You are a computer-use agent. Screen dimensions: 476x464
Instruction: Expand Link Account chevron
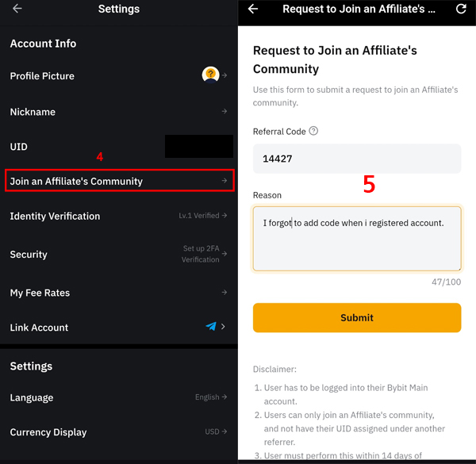pyautogui.click(x=223, y=327)
